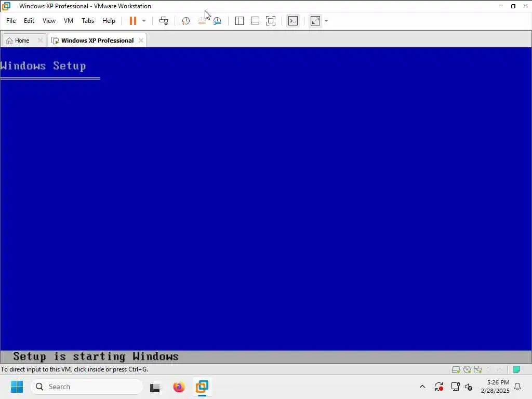Open the black File Explorer taskbar icon
532x399 pixels.
point(155,387)
